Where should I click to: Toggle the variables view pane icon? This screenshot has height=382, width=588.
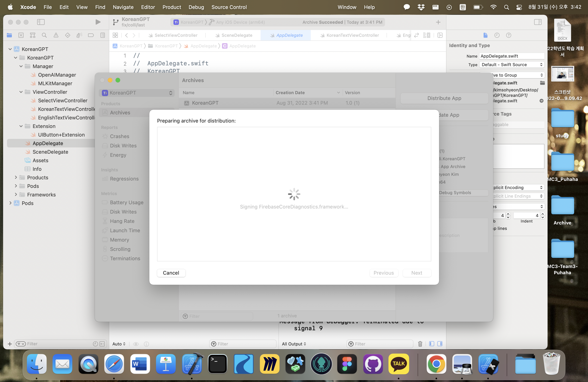[432, 344]
